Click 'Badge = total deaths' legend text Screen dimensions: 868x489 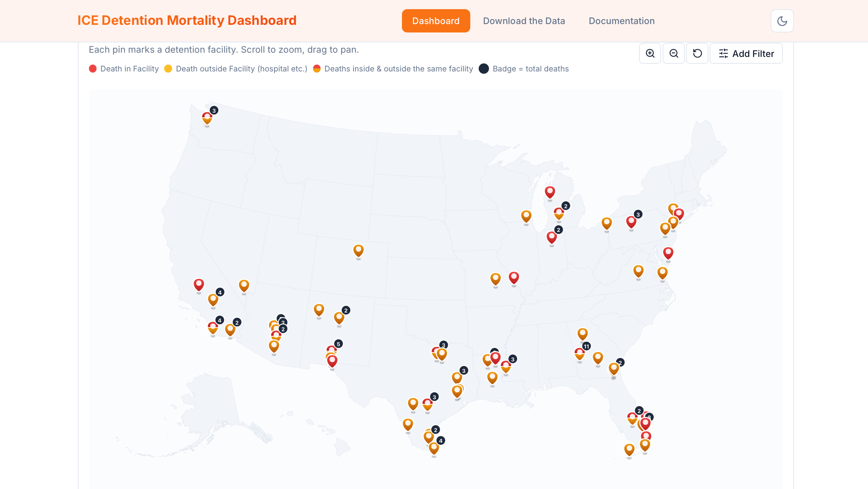click(531, 69)
